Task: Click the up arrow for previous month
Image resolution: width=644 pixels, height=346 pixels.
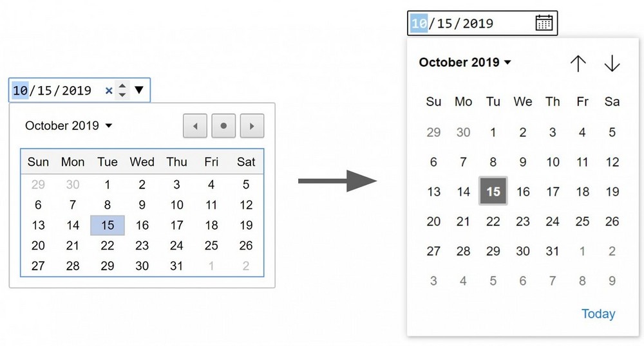Action: click(578, 63)
